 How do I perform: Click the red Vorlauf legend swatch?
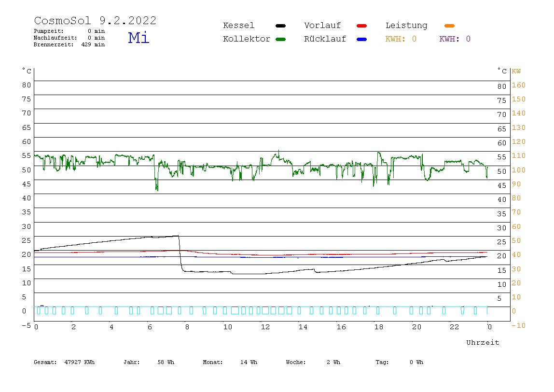(x=362, y=26)
